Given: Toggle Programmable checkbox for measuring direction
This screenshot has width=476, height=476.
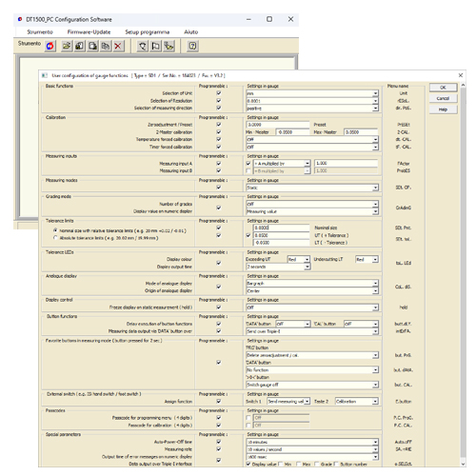Looking at the screenshot, I should coord(219,108).
